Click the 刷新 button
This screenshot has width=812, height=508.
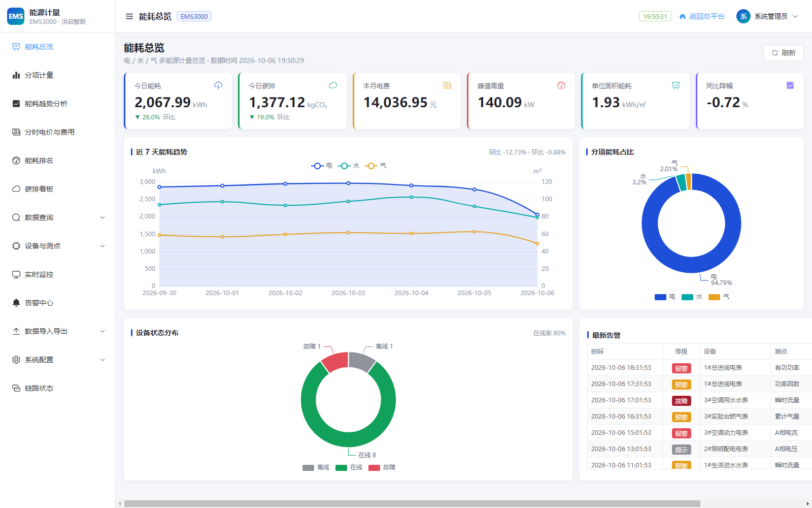(x=784, y=53)
